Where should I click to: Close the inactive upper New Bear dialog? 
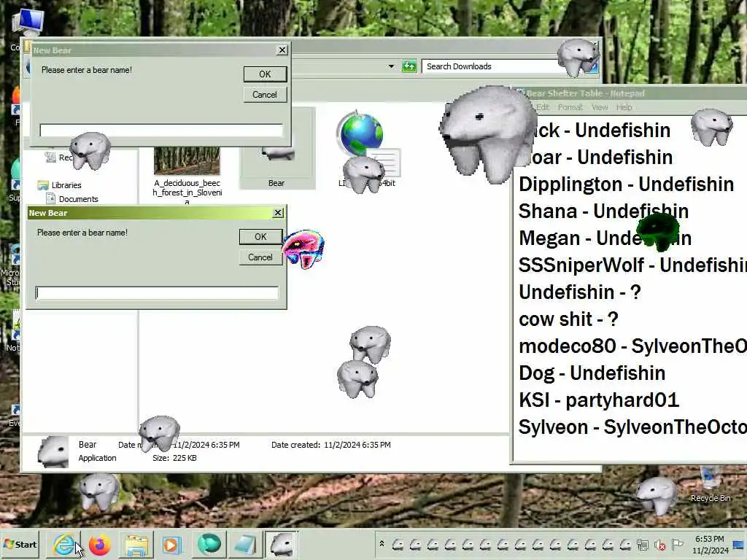282,50
